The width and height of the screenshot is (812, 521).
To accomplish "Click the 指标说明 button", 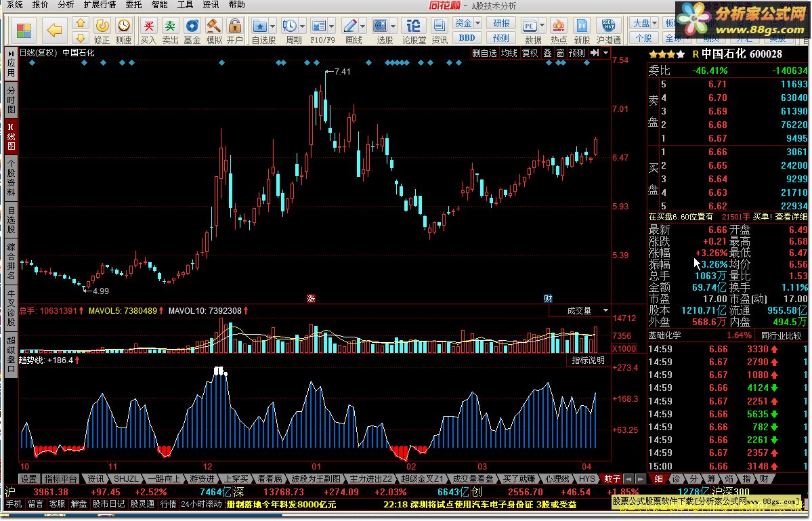I will [589, 360].
